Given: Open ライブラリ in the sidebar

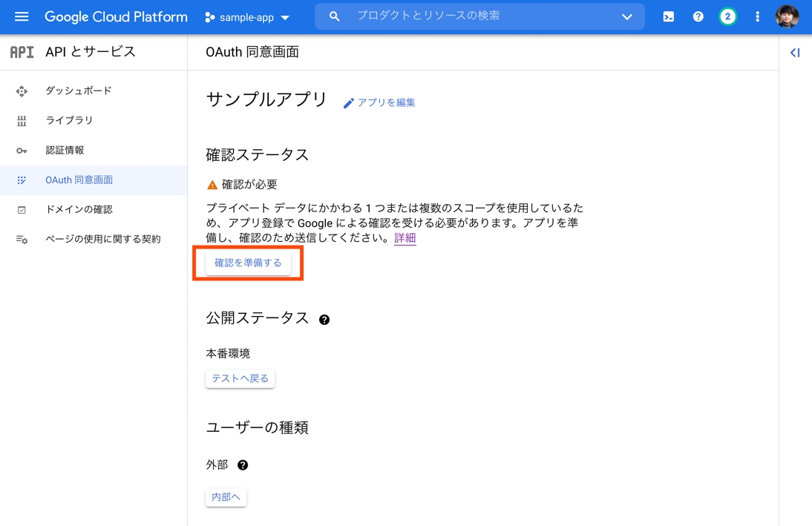Looking at the screenshot, I should [x=69, y=120].
